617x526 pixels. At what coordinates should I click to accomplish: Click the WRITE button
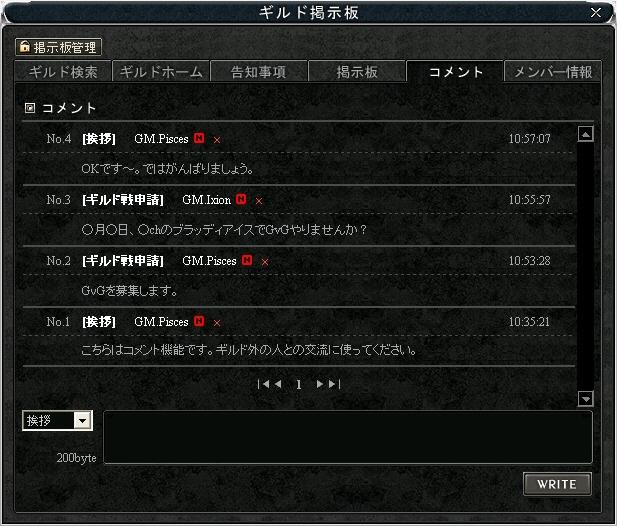click(557, 484)
